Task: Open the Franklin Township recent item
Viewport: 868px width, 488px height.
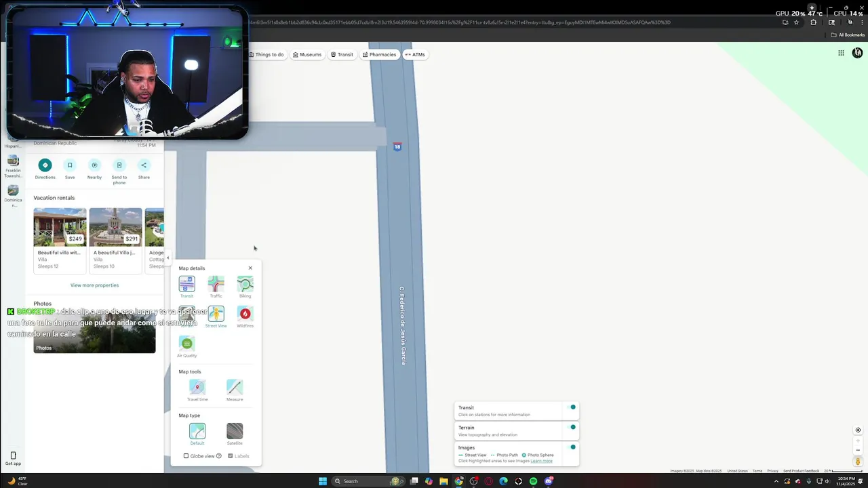Action: click(13, 167)
